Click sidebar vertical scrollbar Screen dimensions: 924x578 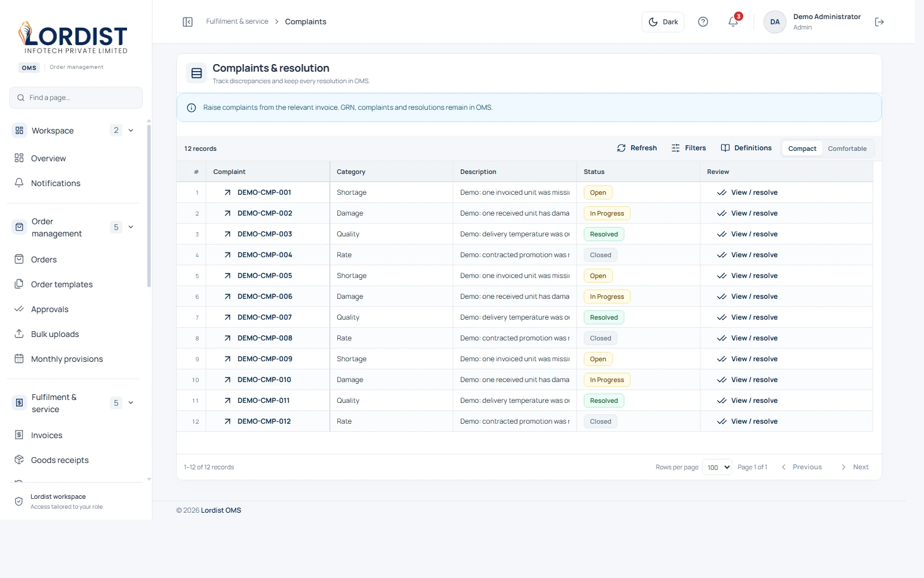pos(149,205)
